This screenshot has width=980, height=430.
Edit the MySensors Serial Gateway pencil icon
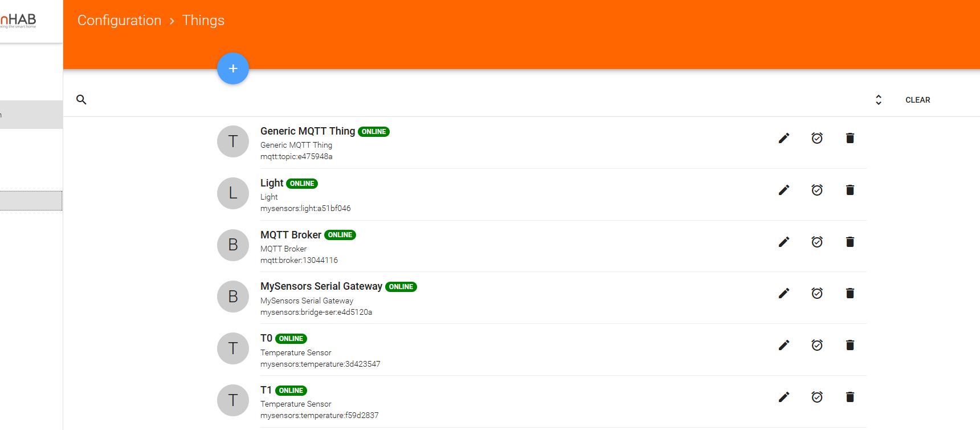784,293
